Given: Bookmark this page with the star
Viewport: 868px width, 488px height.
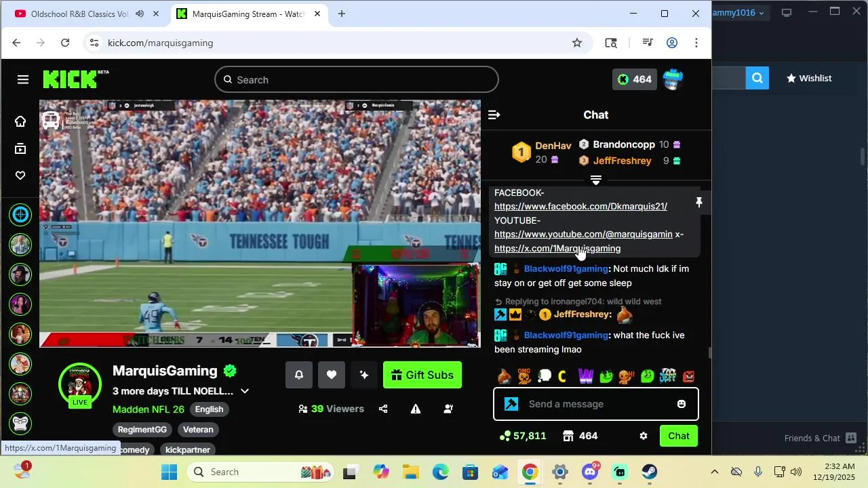Looking at the screenshot, I should (577, 43).
